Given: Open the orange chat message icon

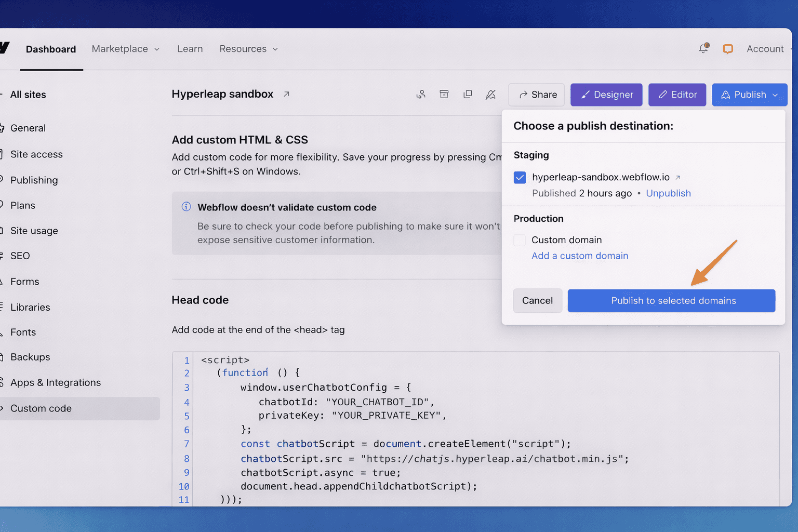Looking at the screenshot, I should click(x=728, y=49).
